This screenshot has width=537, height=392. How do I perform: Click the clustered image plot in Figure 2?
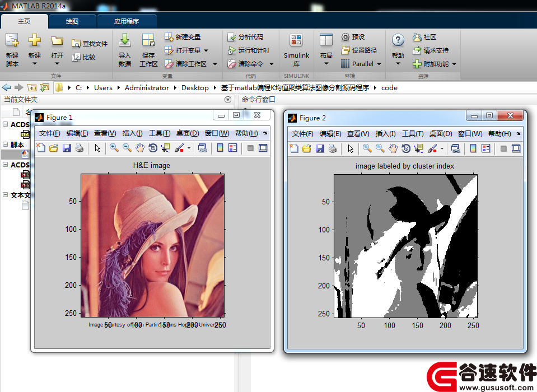(405, 246)
